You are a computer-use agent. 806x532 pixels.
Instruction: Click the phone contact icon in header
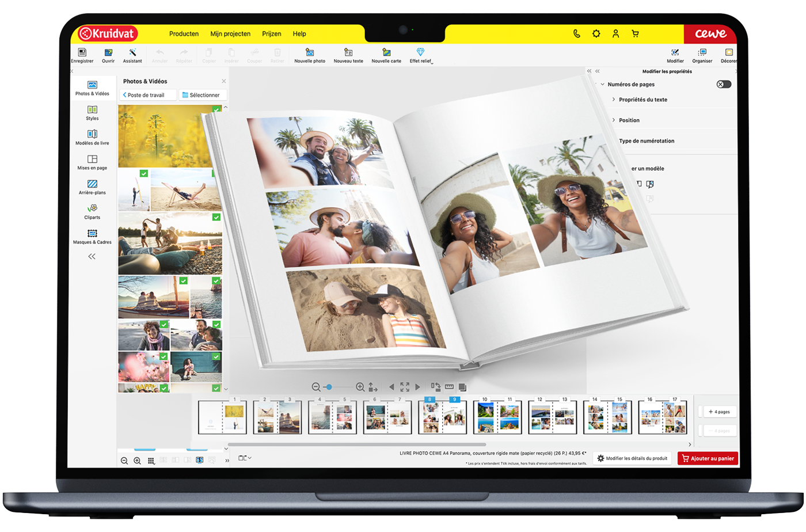[577, 33]
